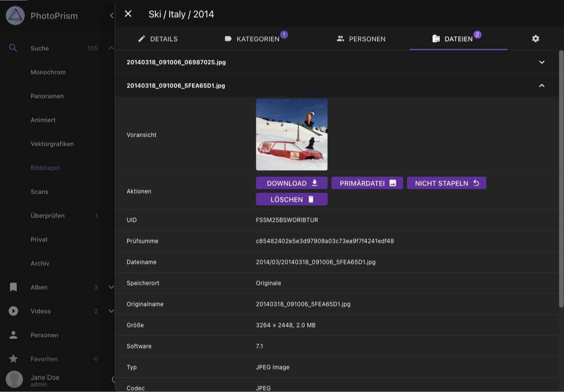Select the Dateien tab
564x392 pixels.
click(458, 39)
